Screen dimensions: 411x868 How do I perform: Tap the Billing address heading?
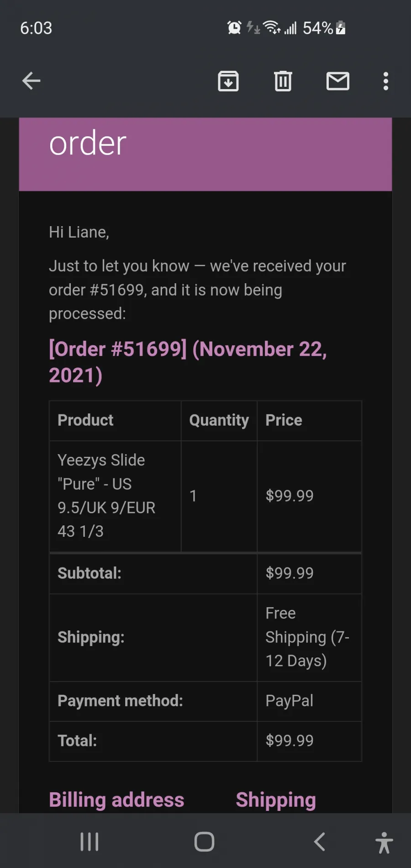(x=116, y=799)
